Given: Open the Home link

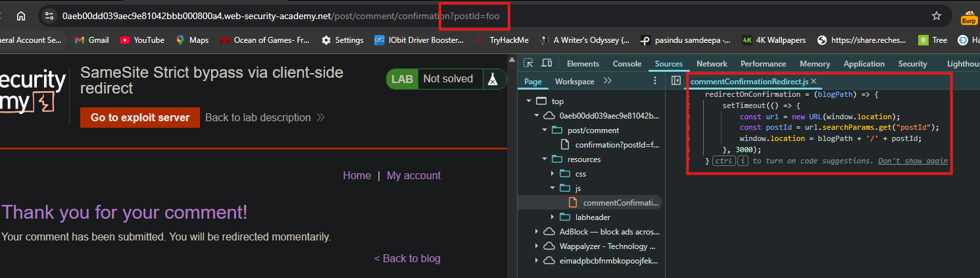Looking at the screenshot, I should click(x=357, y=175).
